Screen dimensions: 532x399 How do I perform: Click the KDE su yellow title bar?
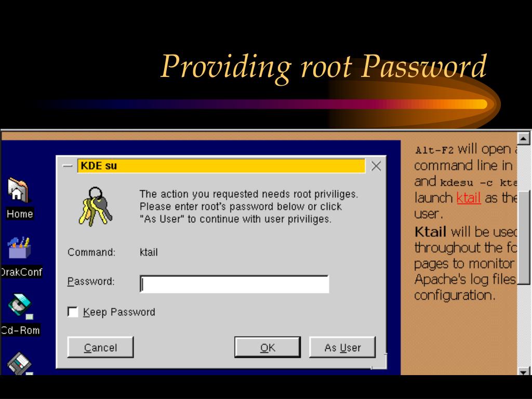[221, 166]
